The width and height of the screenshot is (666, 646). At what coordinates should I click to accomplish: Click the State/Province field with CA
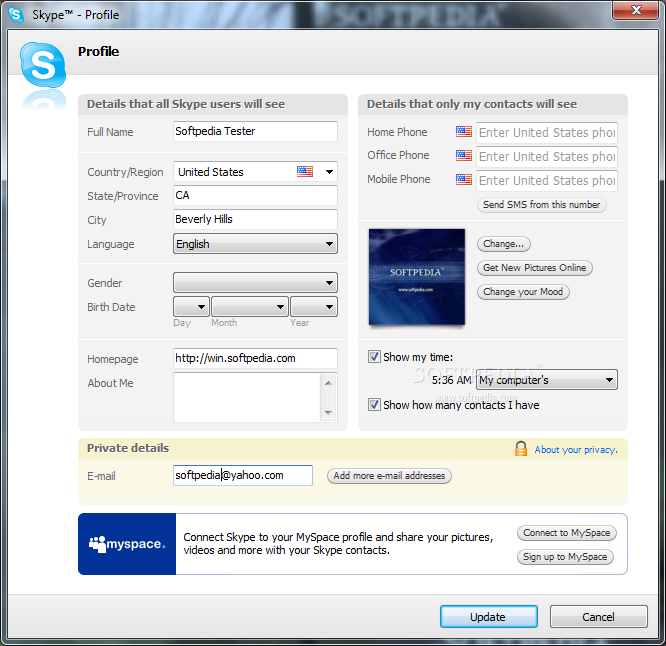tap(255, 195)
